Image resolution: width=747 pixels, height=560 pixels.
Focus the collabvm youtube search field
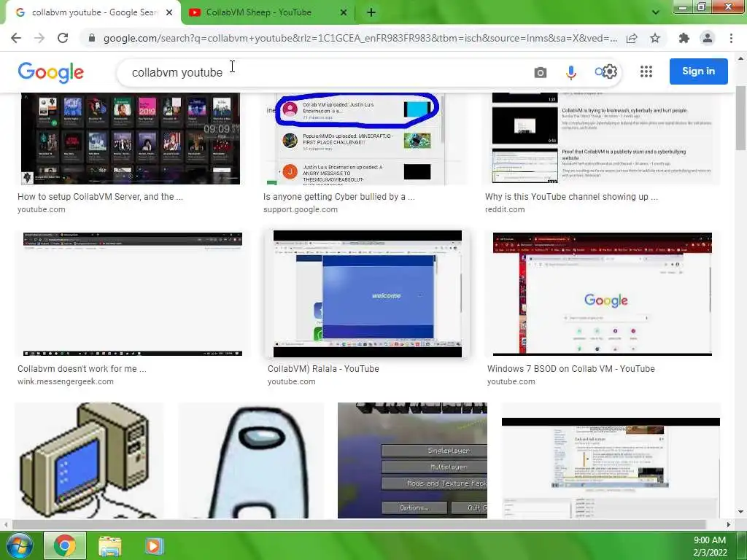(324, 72)
